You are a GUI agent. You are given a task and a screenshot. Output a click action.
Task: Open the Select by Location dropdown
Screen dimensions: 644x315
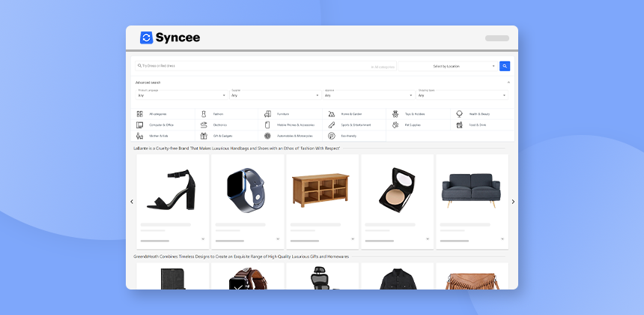(x=448, y=66)
